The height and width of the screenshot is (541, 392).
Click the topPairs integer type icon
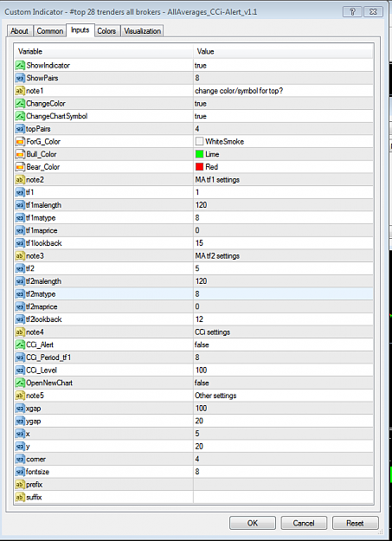(20, 129)
